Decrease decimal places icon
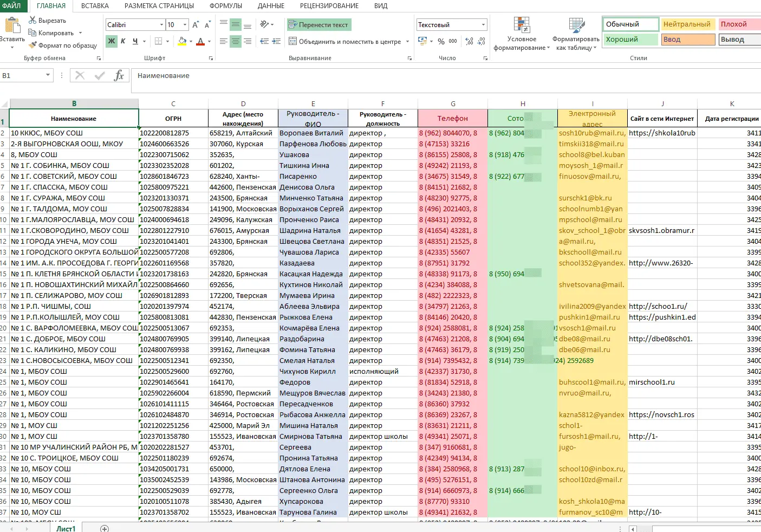 click(481, 41)
